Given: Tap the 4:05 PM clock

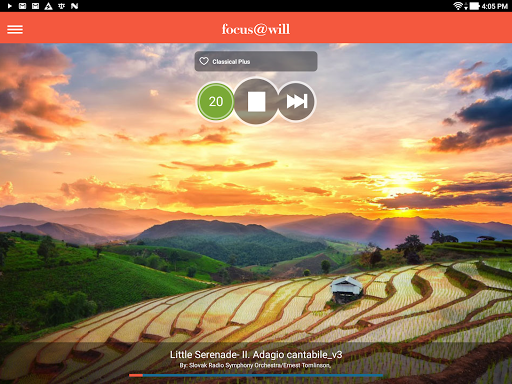Looking at the screenshot, I should click(x=494, y=6).
